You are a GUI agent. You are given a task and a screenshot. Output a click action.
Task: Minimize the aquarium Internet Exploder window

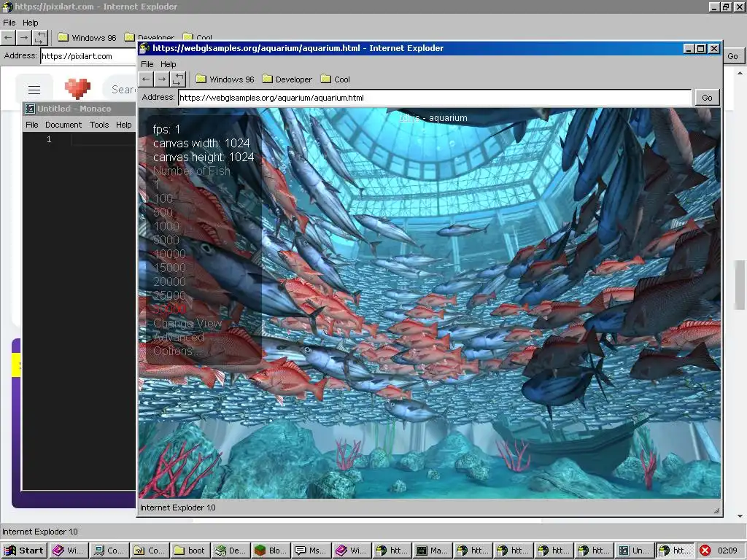(x=689, y=49)
